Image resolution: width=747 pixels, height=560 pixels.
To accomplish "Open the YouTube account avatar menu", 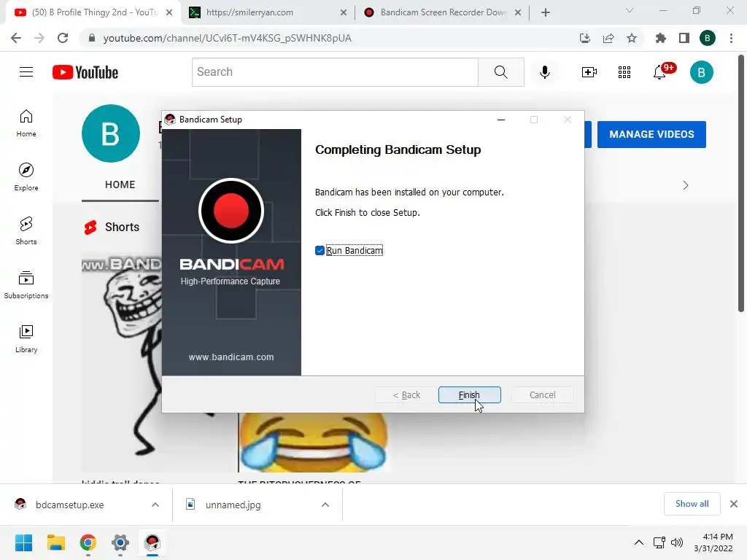I will (701, 72).
